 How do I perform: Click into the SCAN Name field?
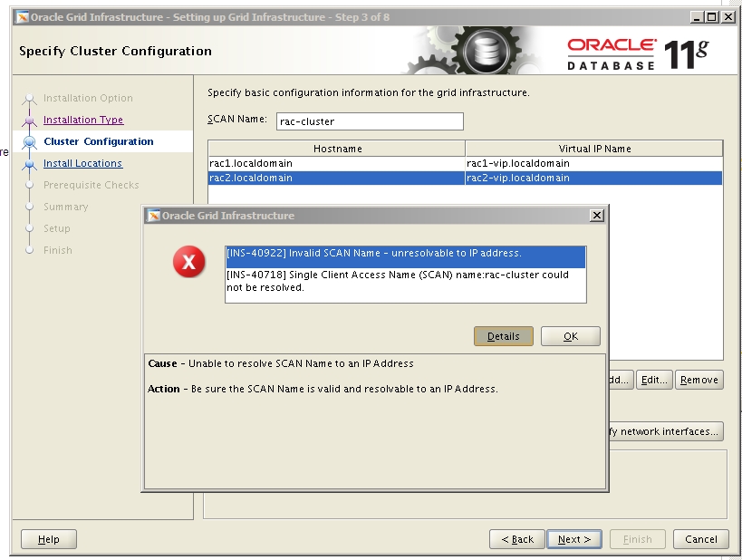(x=370, y=121)
